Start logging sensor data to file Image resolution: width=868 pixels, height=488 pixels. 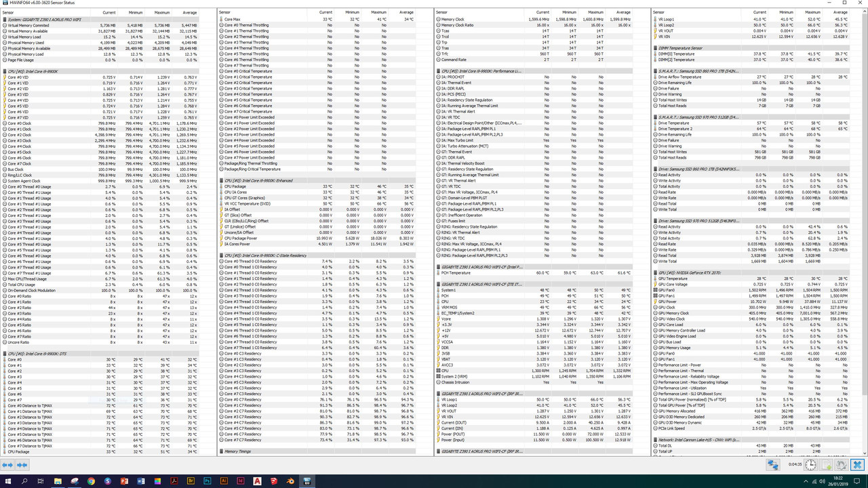tap(825, 464)
